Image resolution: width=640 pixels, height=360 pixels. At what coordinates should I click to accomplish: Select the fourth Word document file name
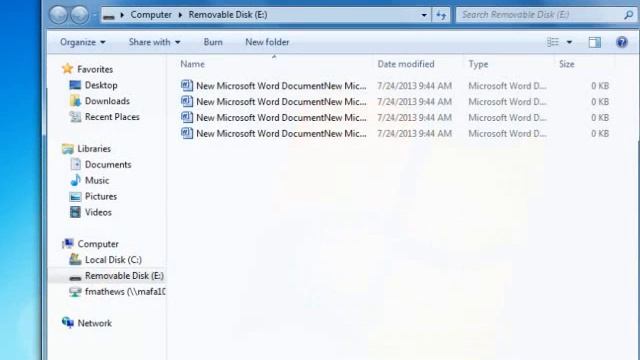[281, 133]
